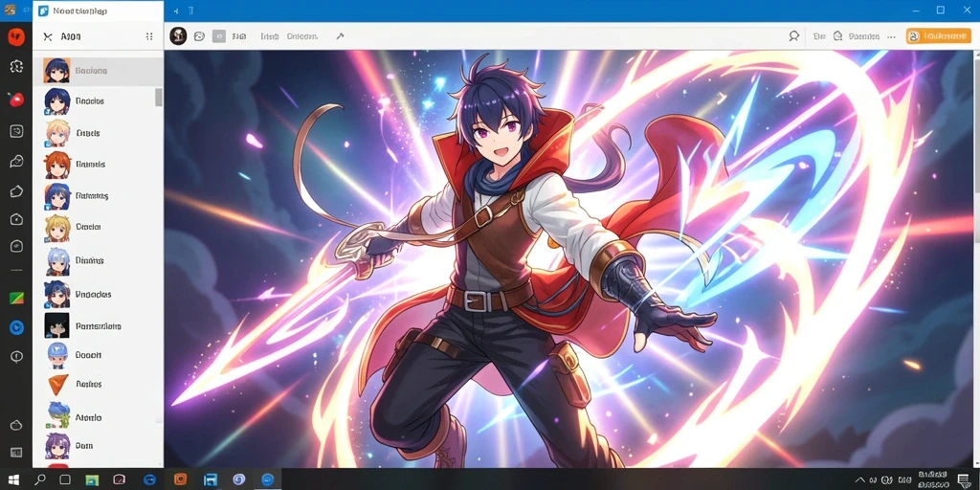Viewport: 980px width, 490px height.
Task: Open the swirl icon app on the taskbar
Action: [238, 479]
